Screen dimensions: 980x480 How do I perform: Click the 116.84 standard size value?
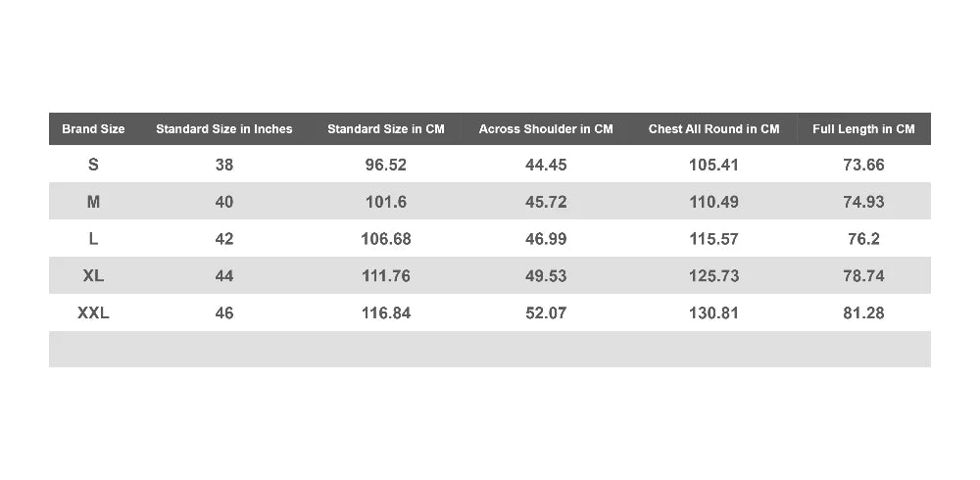[x=385, y=312]
